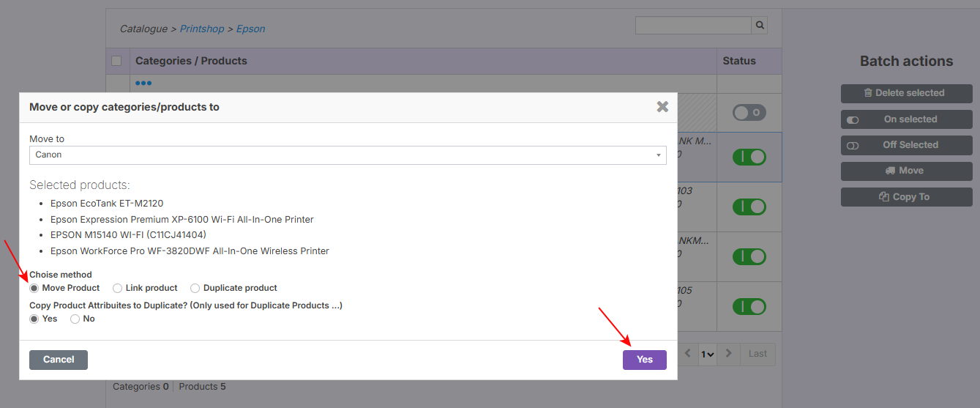This screenshot has width=980, height=408.
Task: Choose the Duplicate product method
Action: point(195,289)
